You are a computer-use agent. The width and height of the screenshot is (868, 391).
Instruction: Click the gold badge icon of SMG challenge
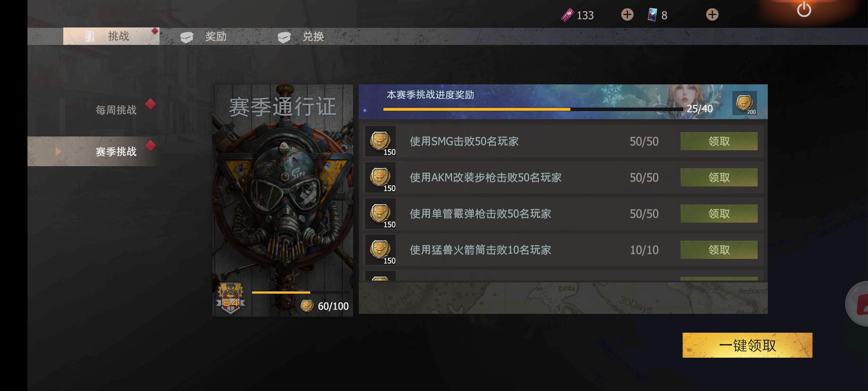(380, 141)
